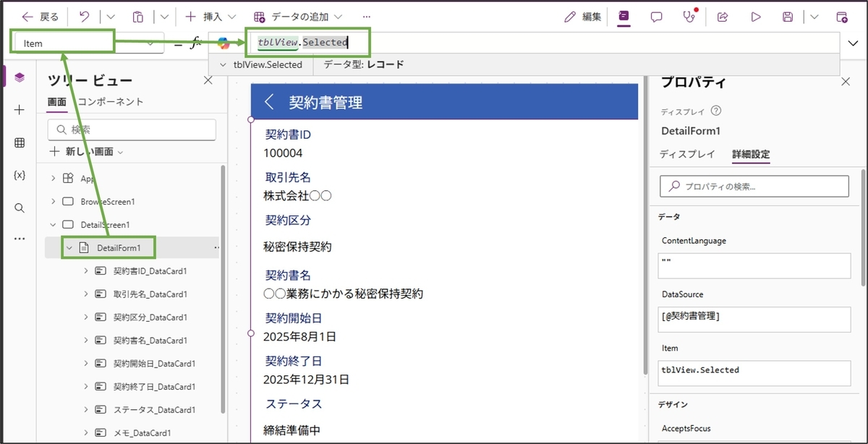The width and height of the screenshot is (868, 444).
Task: Open the save options dropdown arrow
Action: 814,16
